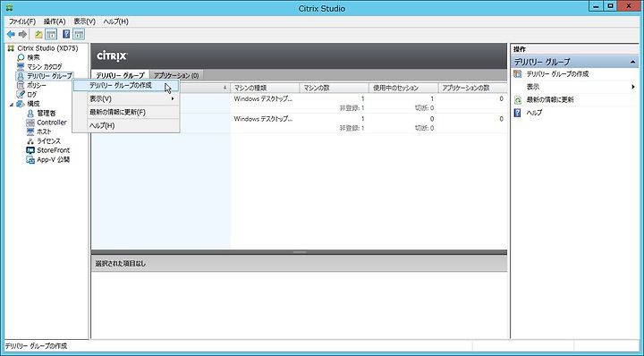Image resolution: width=644 pixels, height=356 pixels.
Task: Click the green refresh icon in actions pane
Action: tap(518, 100)
